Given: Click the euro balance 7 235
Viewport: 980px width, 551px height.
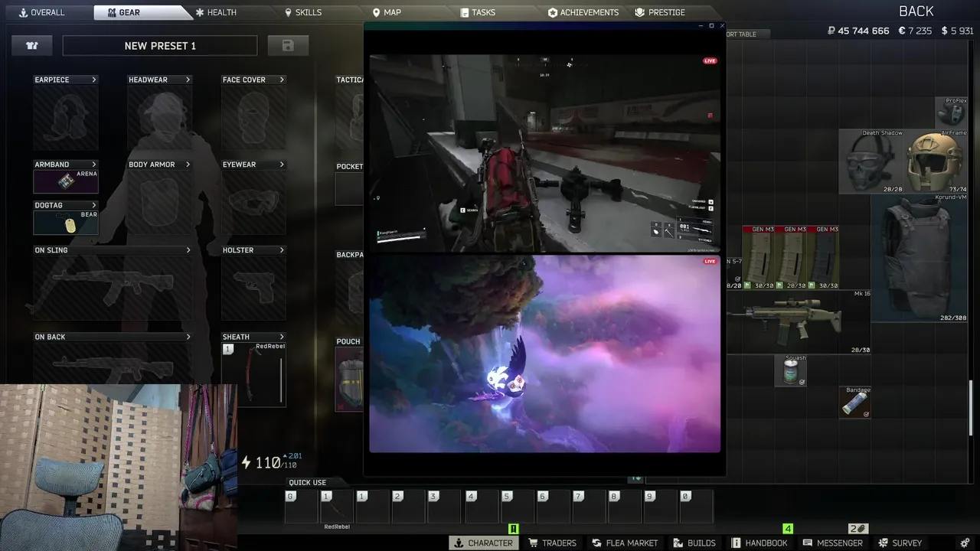Looking at the screenshot, I should click(915, 31).
